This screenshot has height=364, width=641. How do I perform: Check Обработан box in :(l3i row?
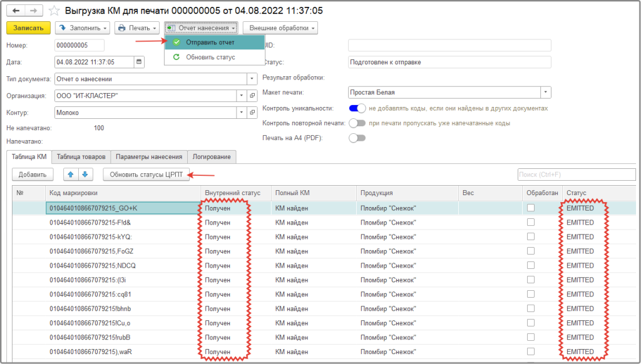click(x=531, y=280)
